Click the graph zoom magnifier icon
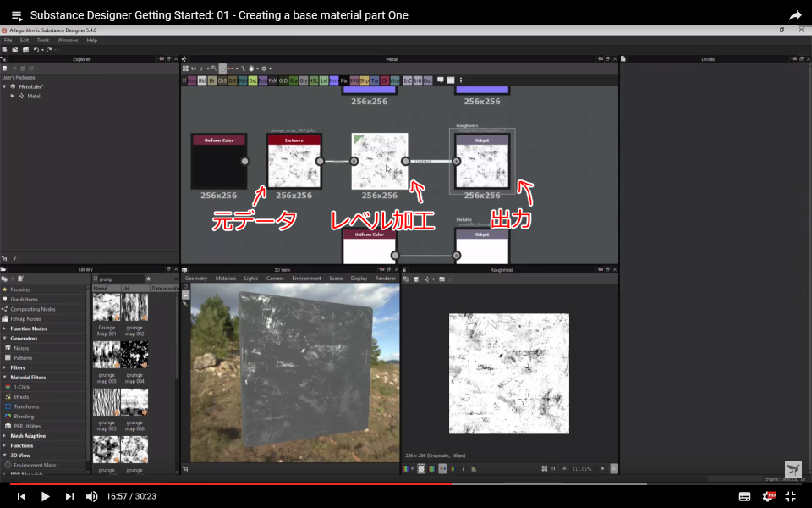 (214, 69)
